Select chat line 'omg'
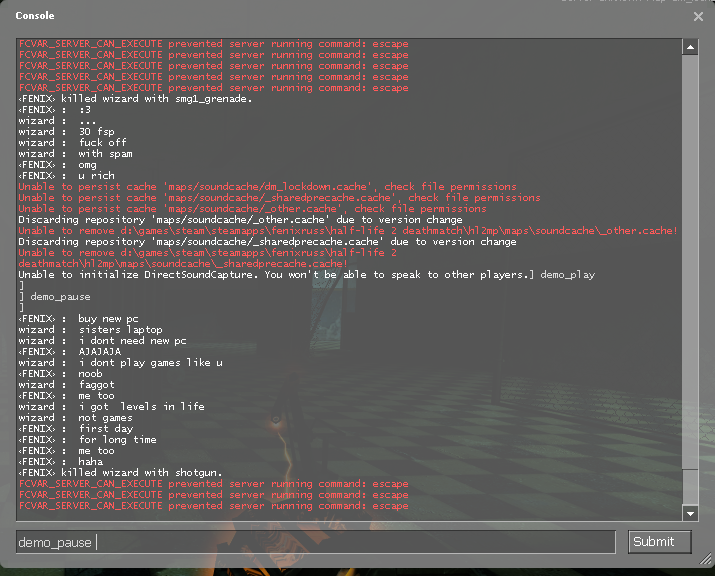Viewport: 715px width, 576px height. (x=57, y=165)
